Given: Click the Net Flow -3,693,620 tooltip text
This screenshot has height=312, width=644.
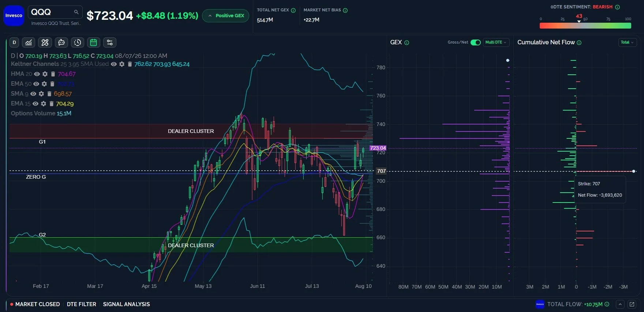Looking at the screenshot, I should (x=600, y=195).
